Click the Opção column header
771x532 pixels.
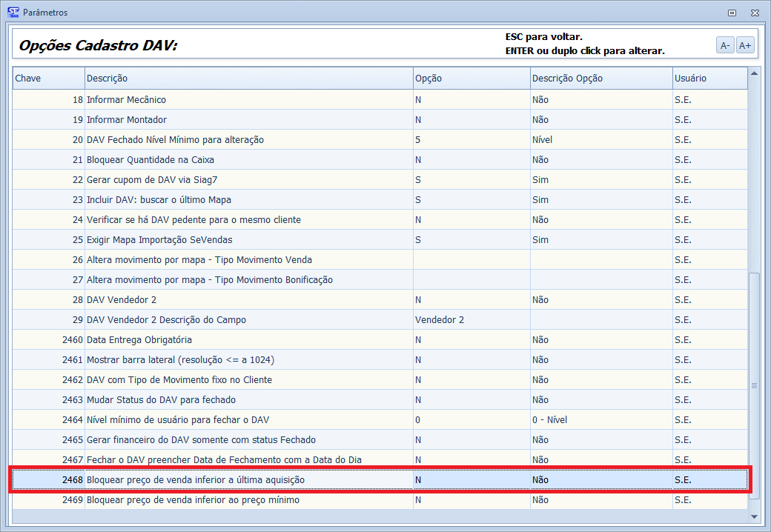pos(471,79)
